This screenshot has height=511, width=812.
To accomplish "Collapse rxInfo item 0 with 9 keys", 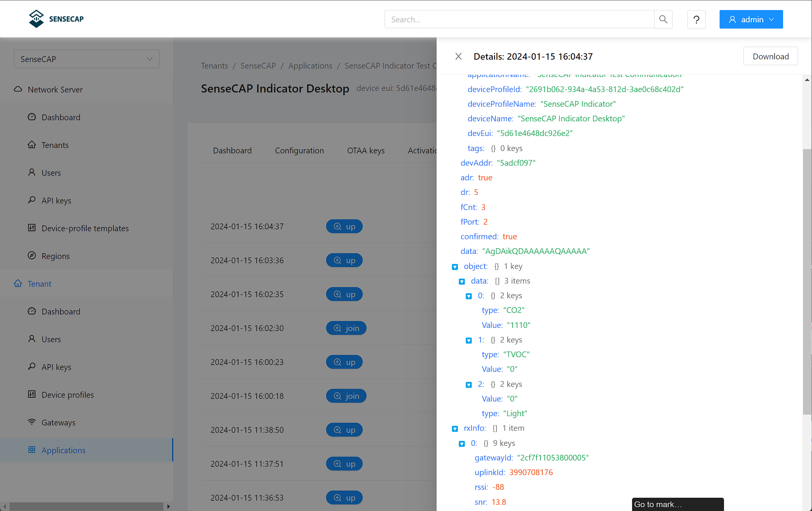I will 462,444.
